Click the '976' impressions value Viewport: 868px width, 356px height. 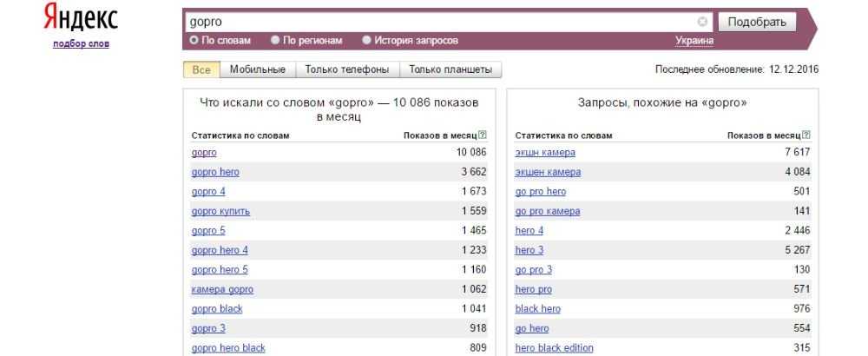pyautogui.click(x=801, y=308)
